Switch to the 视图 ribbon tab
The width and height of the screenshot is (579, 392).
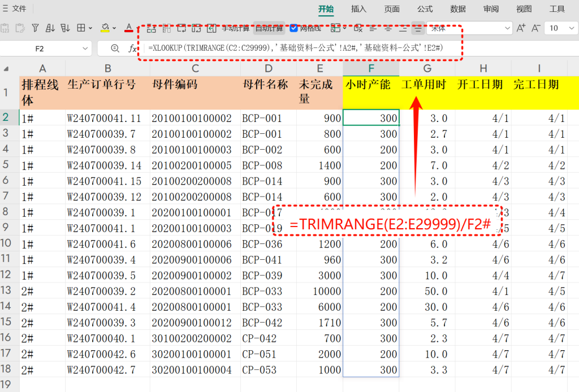coord(524,9)
